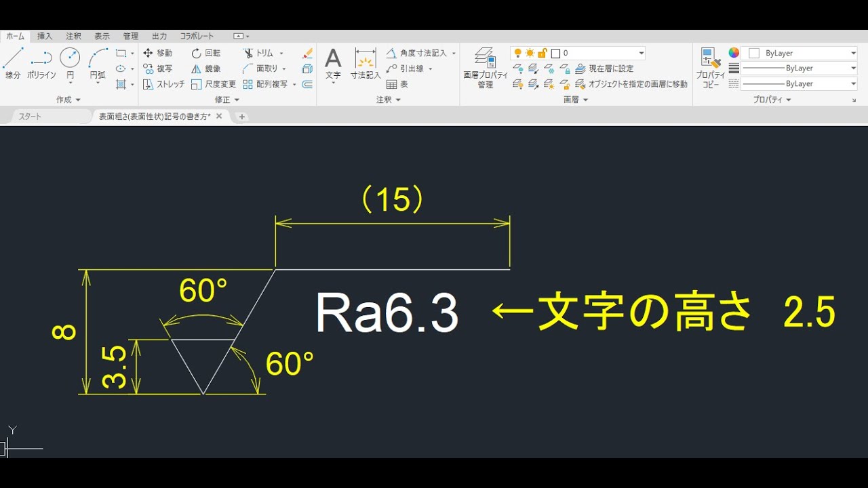Select the ストレッチ (Stretch) tool
868x488 pixels.
[x=164, y=84]
